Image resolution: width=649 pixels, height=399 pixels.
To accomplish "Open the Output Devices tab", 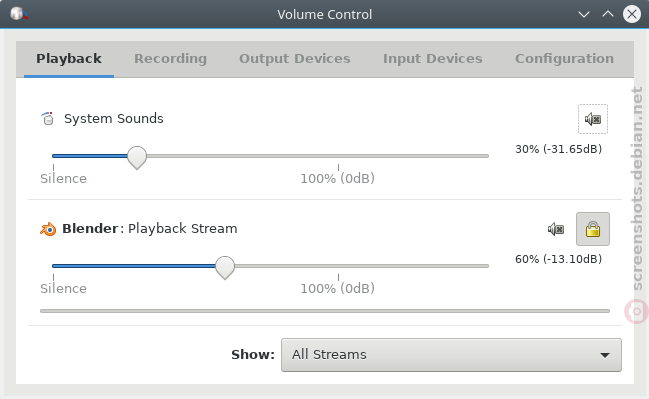I will [x=295, y=59].
